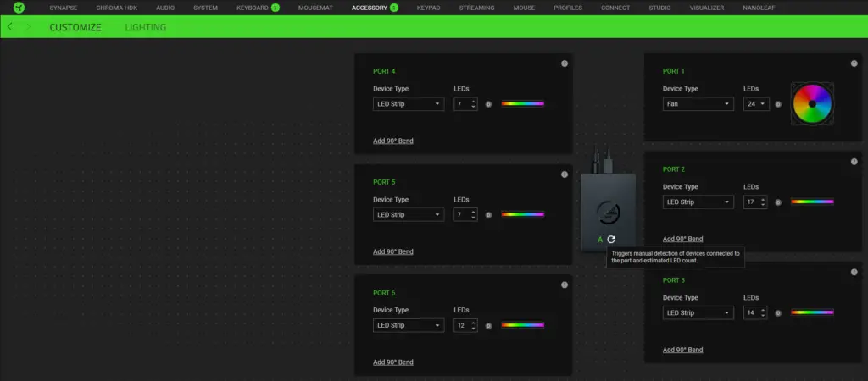
Task: Open the Keypad tab
Action: pos(428,8)
